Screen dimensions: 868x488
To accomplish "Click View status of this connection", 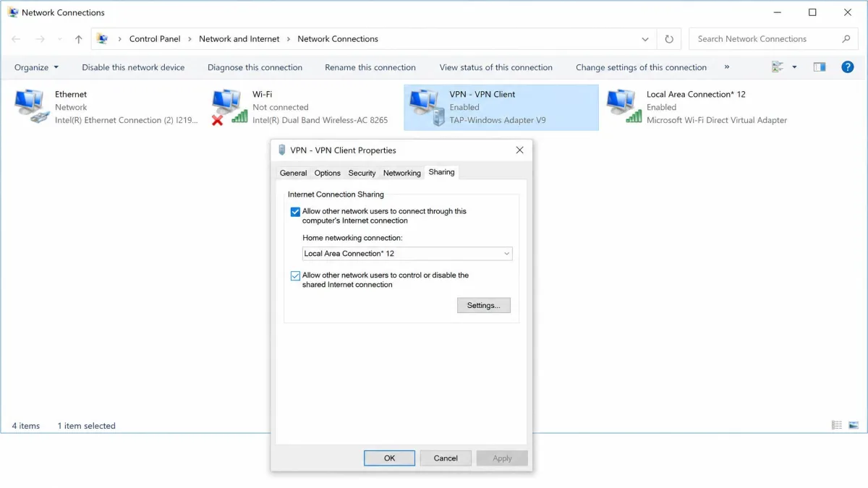I will (496, 67).
